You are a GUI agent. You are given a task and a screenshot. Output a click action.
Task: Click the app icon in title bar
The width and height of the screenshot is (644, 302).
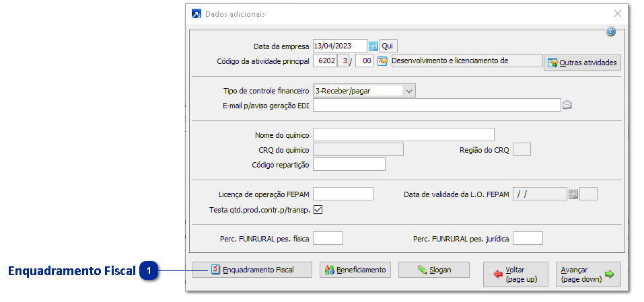tap(196, 14)
